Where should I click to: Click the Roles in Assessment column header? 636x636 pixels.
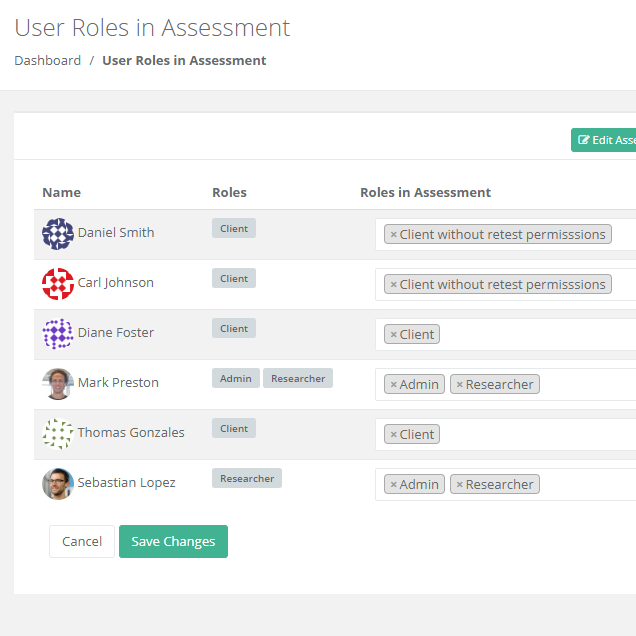point(425,192)
